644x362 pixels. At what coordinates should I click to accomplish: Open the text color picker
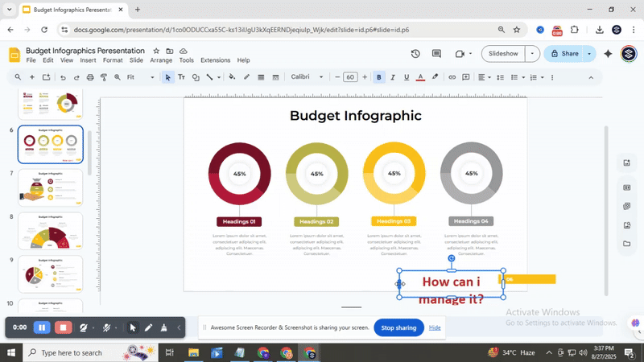pos(420,77)
